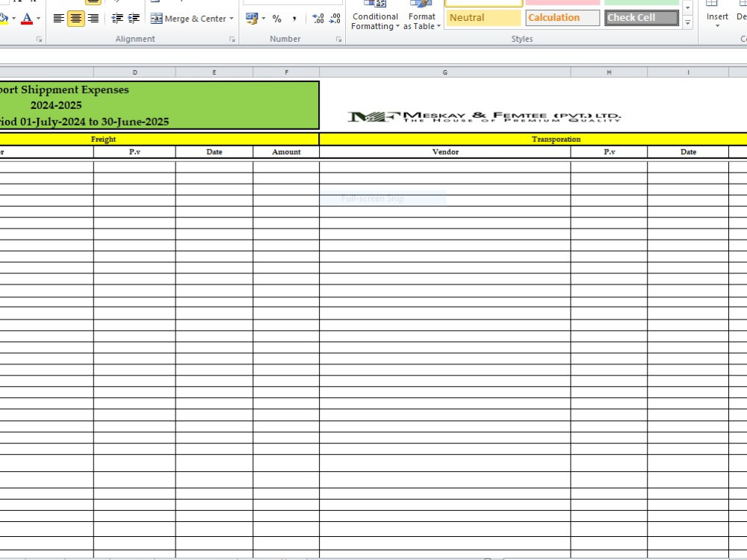Select column F header
The image size is (747, 560).
coord(286,72)
